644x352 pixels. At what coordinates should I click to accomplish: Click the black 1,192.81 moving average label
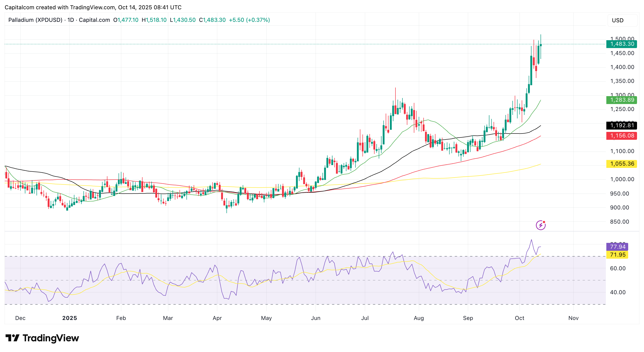(x=621, y=125)
